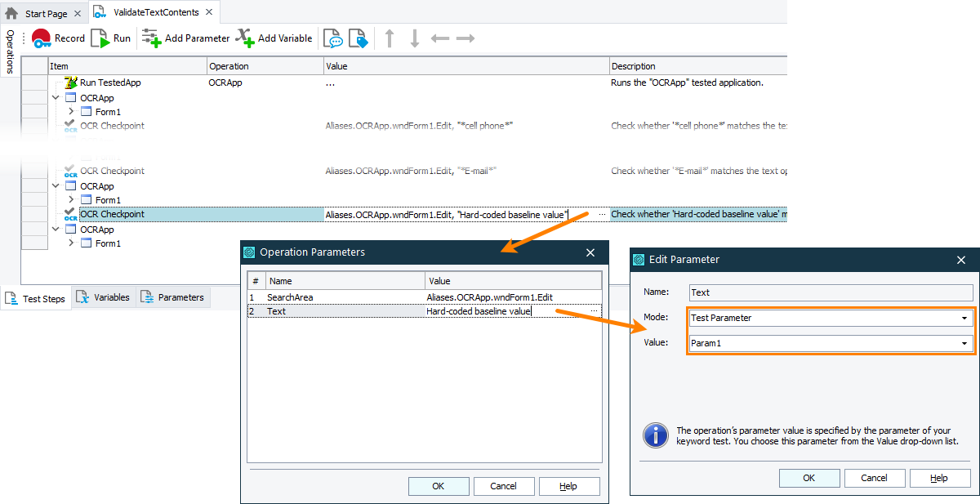Click OK in Operation Parameters dialog
Screen dimensions: 980x504
439,485
